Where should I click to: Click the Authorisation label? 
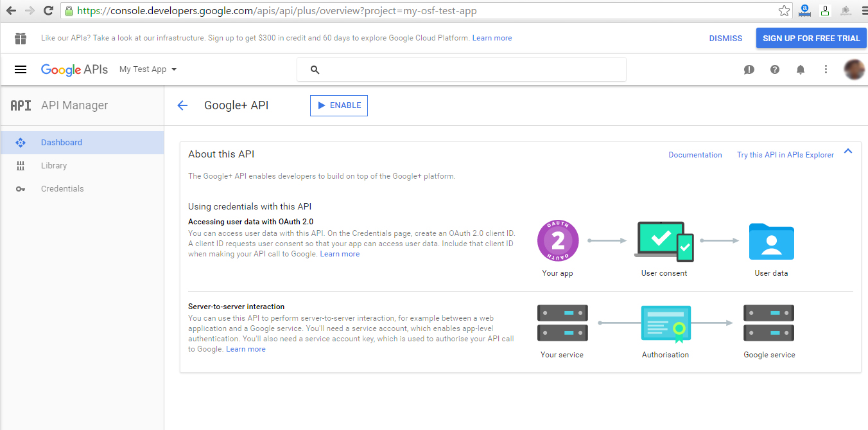tap(665, 355)
